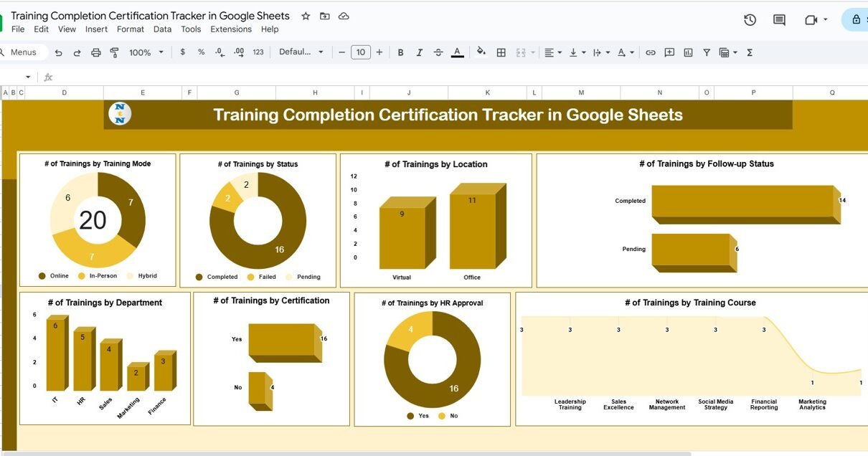Select column D header
868x456 pixels.
tap(65, 92)
